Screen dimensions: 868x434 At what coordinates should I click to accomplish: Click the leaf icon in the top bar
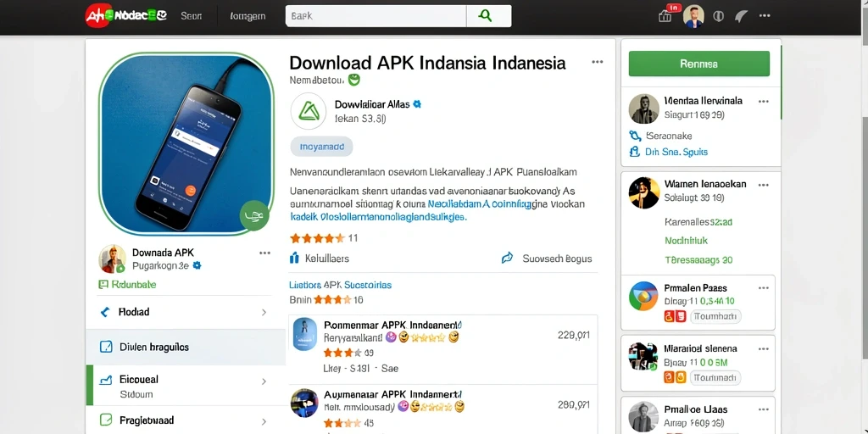[x=741, y=16]
